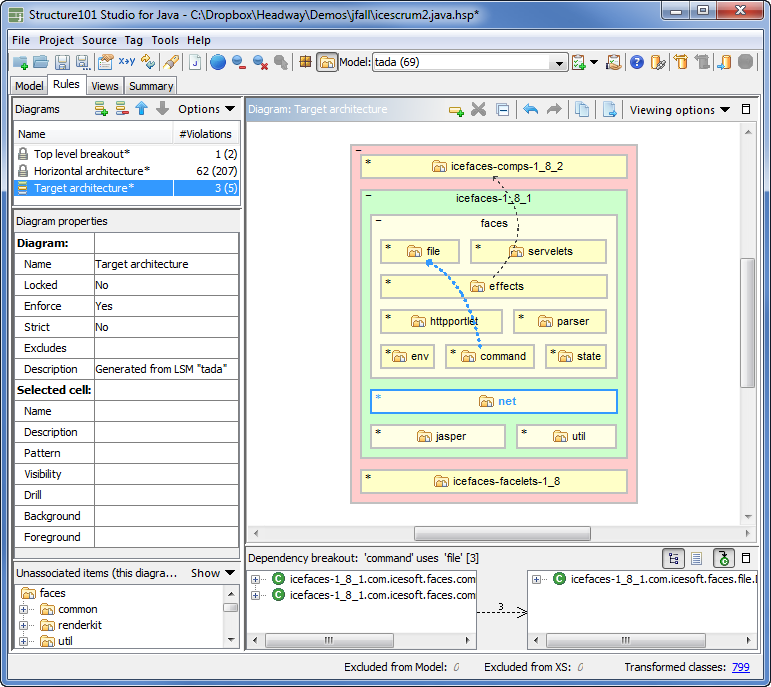This screenshot has height=687, width=771.
Task: Toggle the package folder view button
Action: 327,62
